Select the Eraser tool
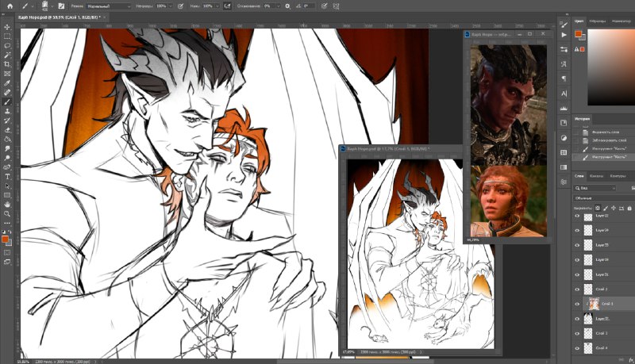Viewport: 635px width, 364px height. (x=7, y=130)
